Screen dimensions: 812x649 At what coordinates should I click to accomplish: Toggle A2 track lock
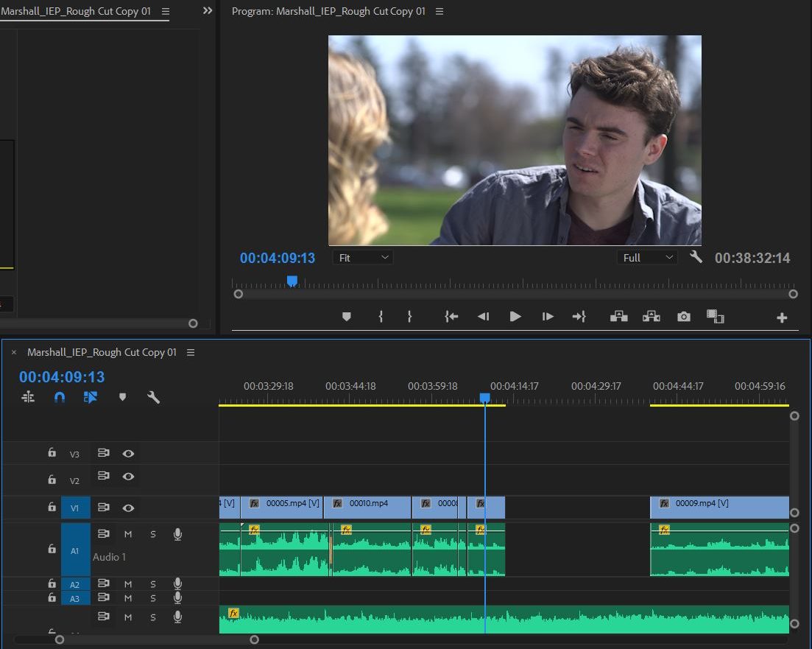coord(52,583)
